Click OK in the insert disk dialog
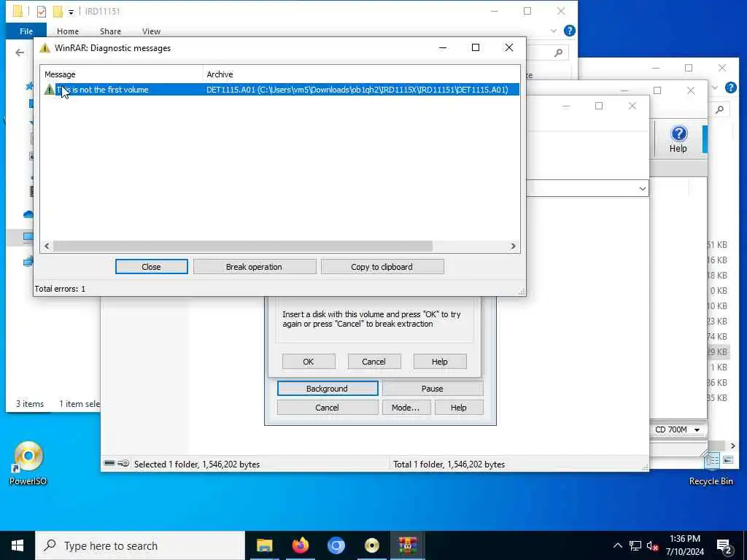Image resolution: width=747 pixels, height=560 pixels. pyautogui.click(x=309, y=362)
